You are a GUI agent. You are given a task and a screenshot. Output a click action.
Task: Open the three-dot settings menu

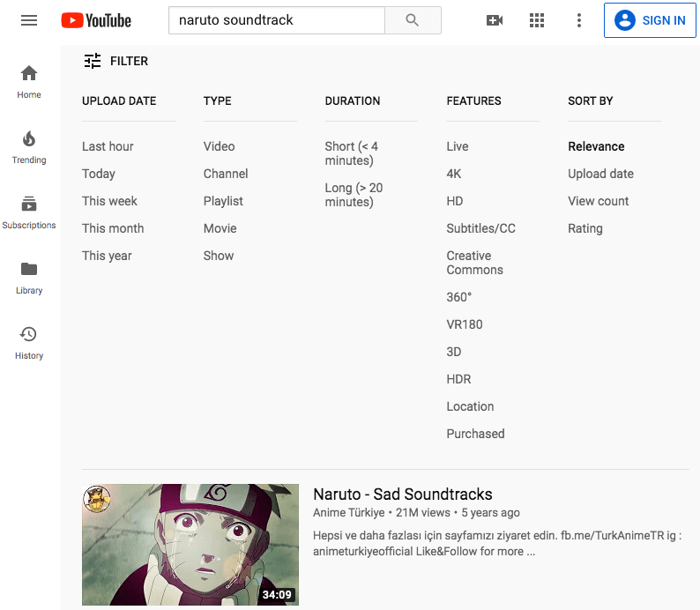click(x=578, y=20)
